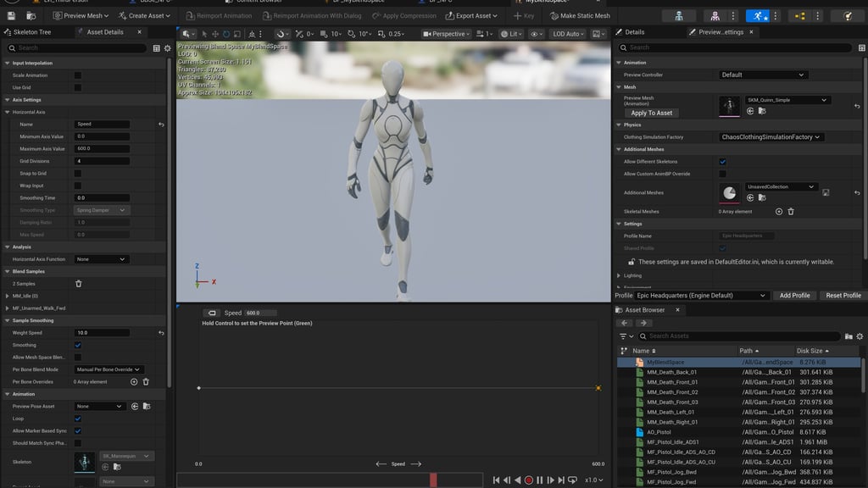This screenshot has width=868, height=488.
Task: Open Horizontal Axis Function dropdown
Action: (101, 259)
